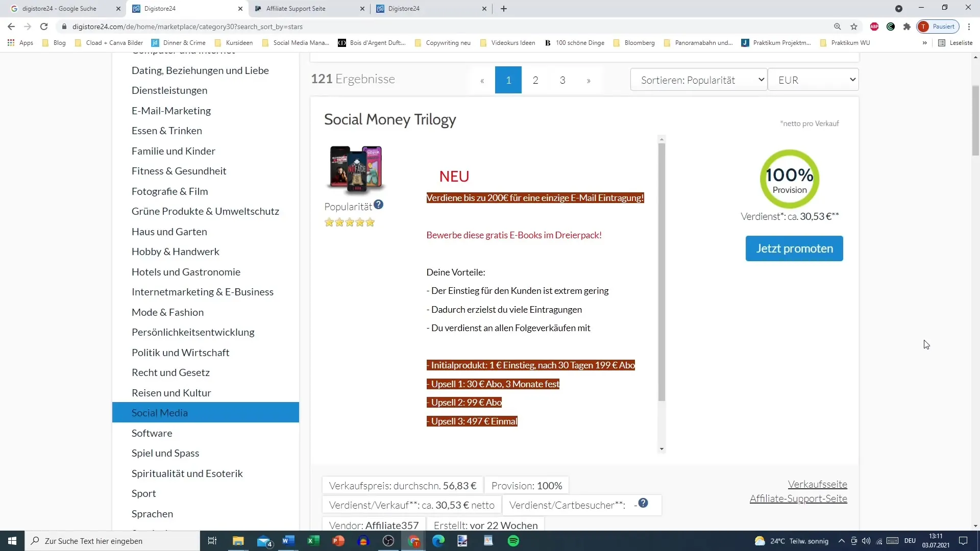Screen dimensions: 980x551
Task: Open PowerPoint from the taskbar
Action: [338, 541]
